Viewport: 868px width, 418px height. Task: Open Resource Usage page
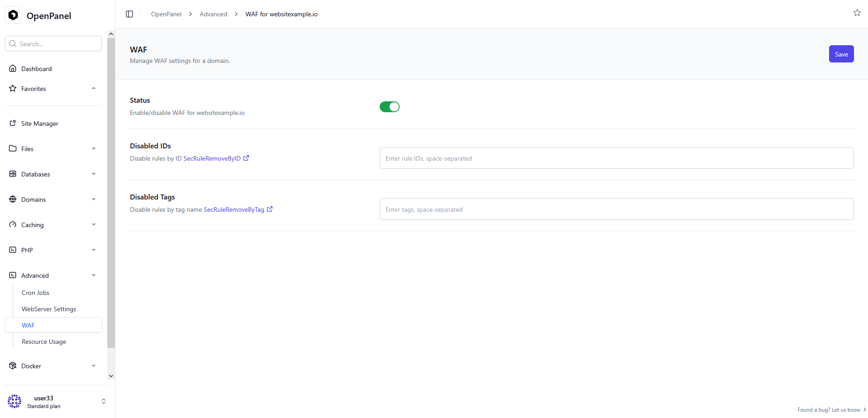pos(44,342)
